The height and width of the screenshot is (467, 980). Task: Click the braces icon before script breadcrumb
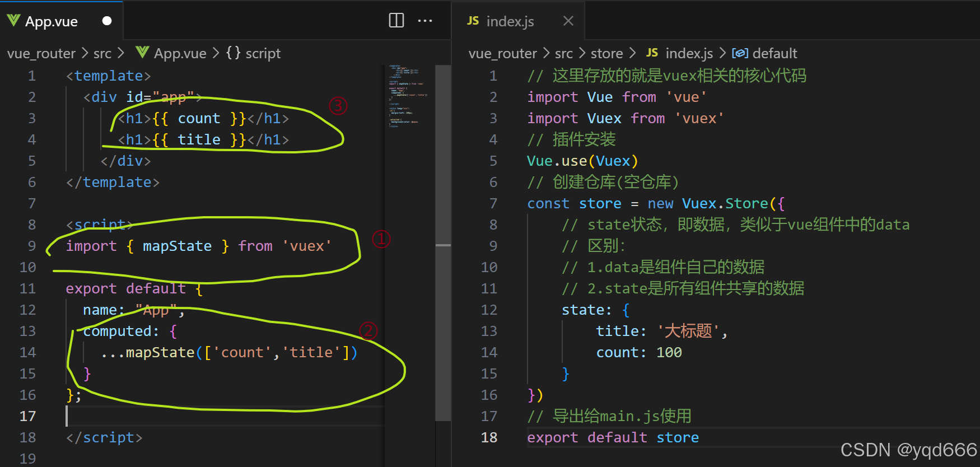coord(233,53)
